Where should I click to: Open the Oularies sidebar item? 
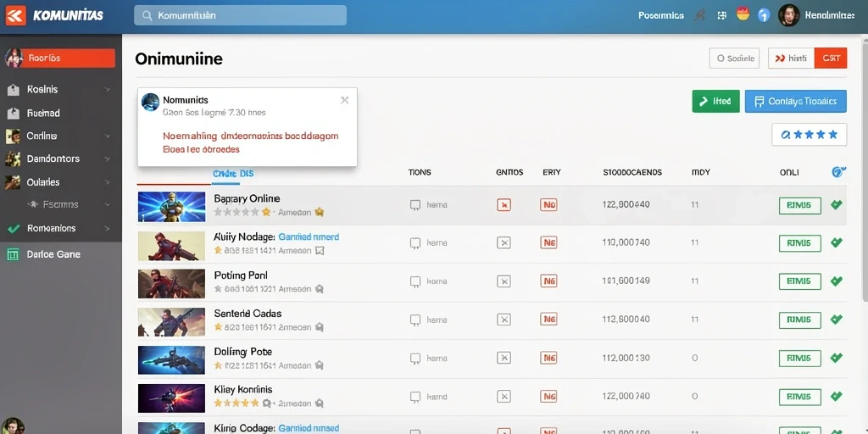click(x=43, y=182)
